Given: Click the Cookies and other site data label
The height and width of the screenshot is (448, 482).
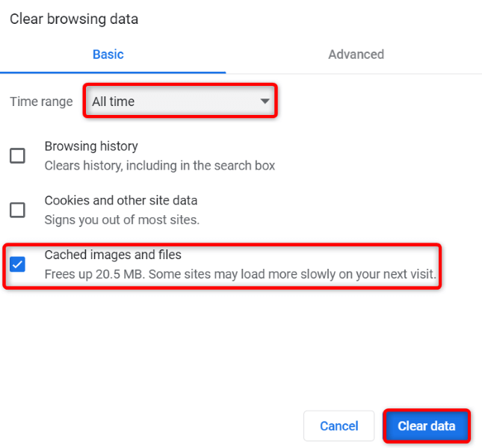Looking at the screenshot, I should click(x=121, y=200).
